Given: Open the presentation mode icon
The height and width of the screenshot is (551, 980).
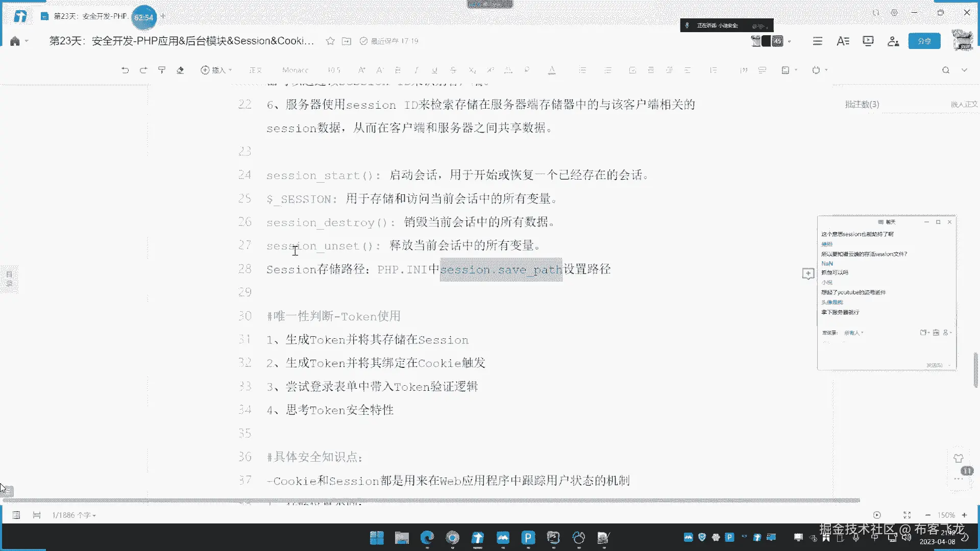Looking at the screenshot, I should [868, 41].
